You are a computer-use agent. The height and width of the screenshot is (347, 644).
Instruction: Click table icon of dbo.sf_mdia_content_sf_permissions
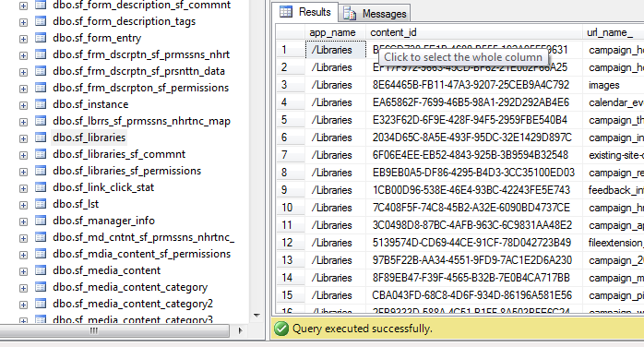[x=41, y=254]
